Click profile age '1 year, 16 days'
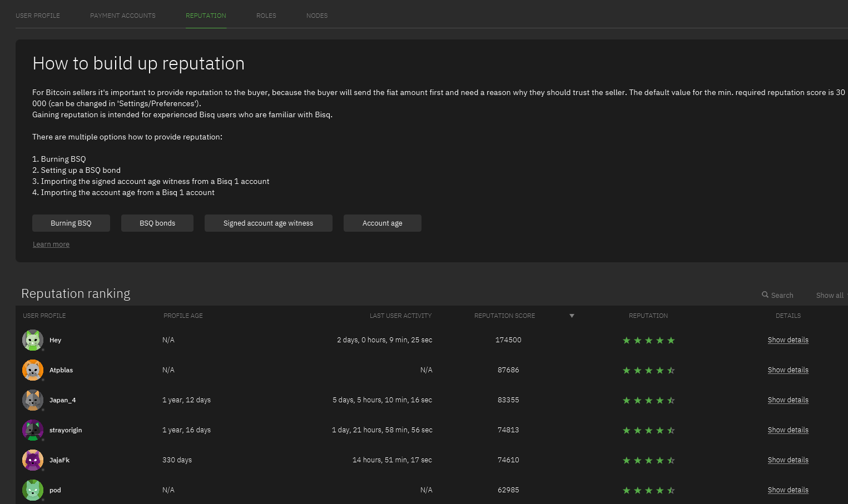This screenshot has height=504, width=848. click(186, 430)
